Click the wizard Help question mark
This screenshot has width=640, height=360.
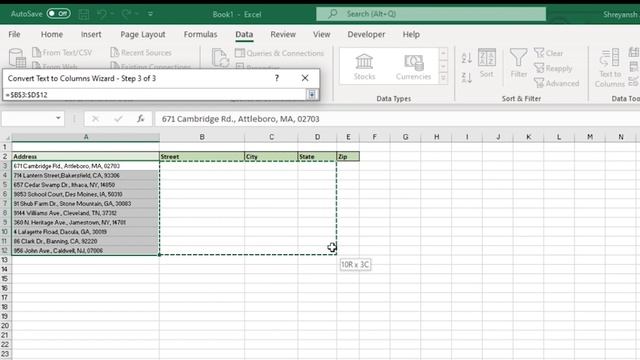tap(277, 78)
